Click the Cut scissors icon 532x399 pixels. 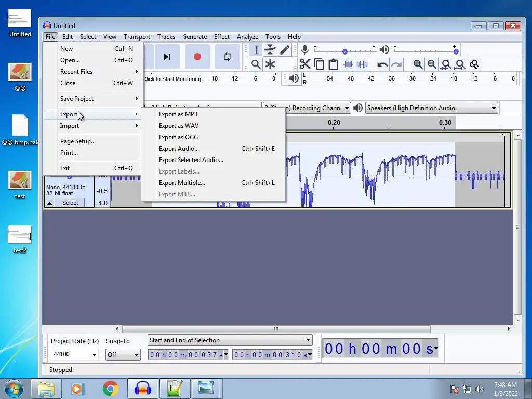[304, 64]
